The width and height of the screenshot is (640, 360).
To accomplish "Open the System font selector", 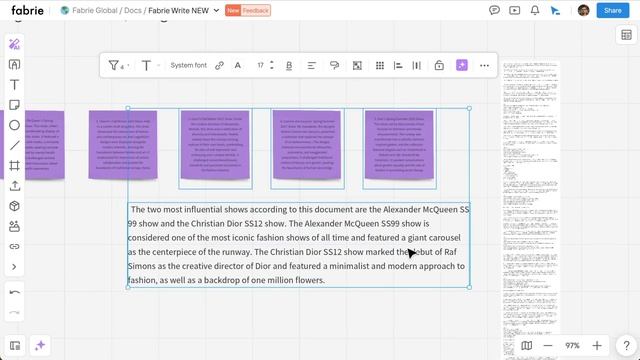I will [189, 65].
